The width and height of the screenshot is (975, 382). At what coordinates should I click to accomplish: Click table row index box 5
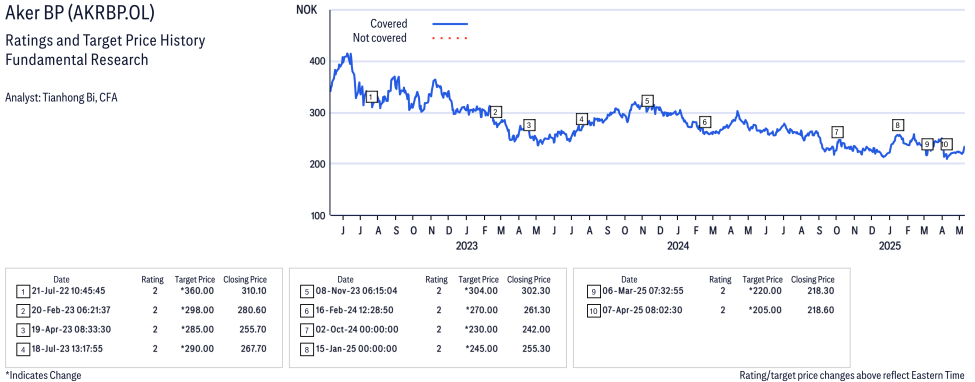pyautogui.click(x=306, y=291)
